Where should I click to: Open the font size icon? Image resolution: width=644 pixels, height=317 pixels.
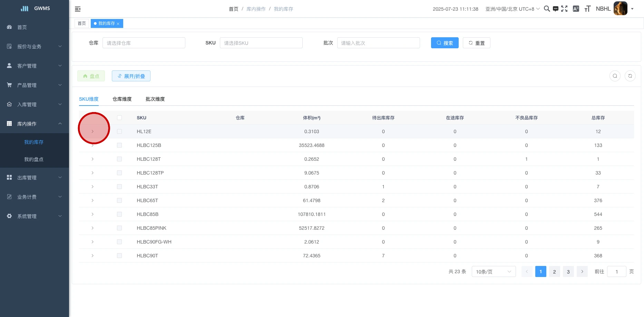coord(587,9)
